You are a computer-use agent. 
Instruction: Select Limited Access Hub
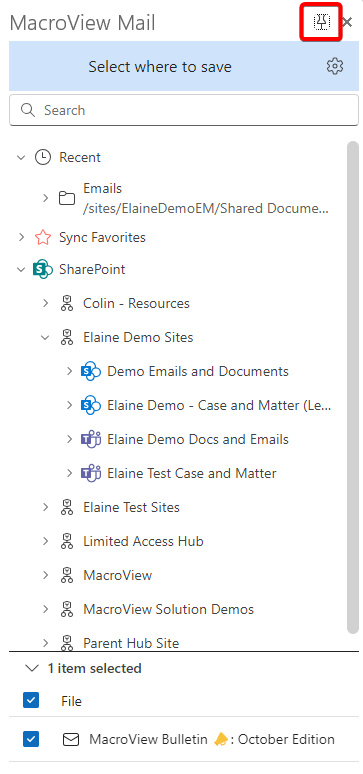click(143, 542)
